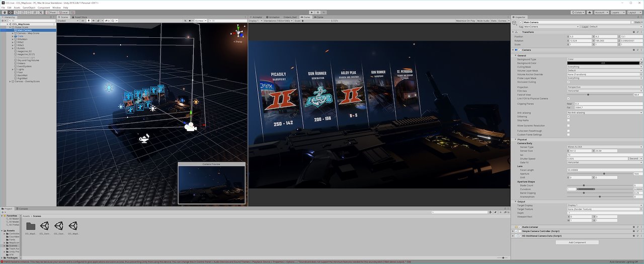The image size is (644, 264).
Task: Switch to the Asset Store tab
Action: pos(80,17)
